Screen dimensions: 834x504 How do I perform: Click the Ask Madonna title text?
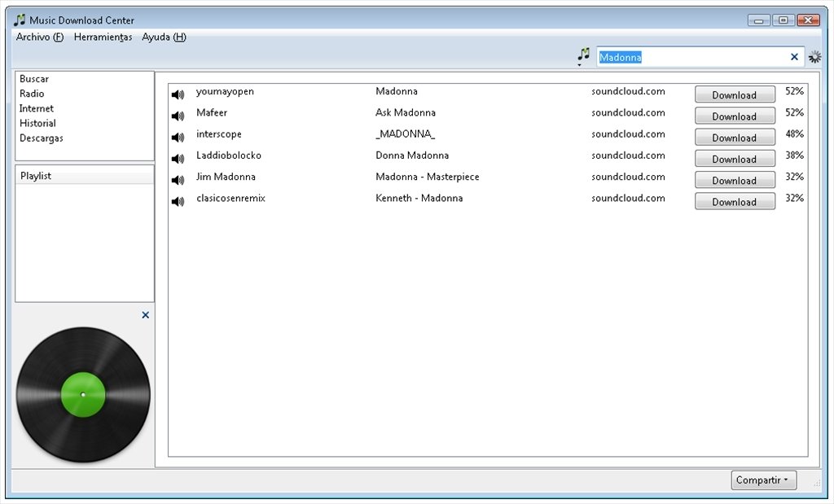pyautogui.click(x=406, y=112)
